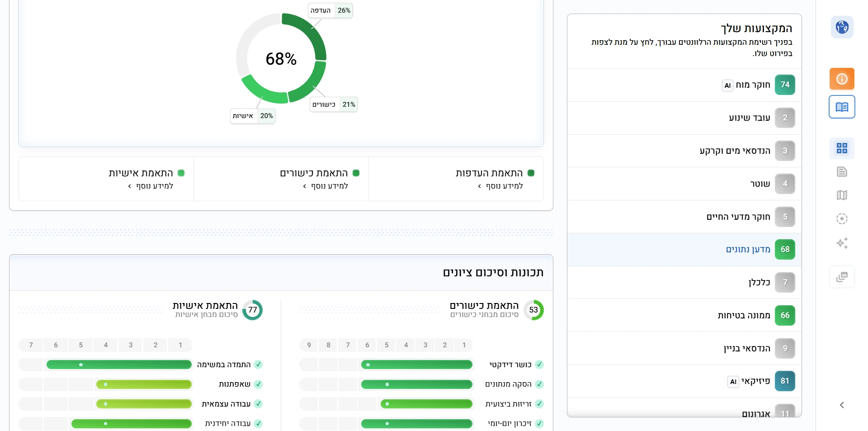Click the התמדה במשימה progress bar
This screenshot has height=431, width=868.
pos(118,365)
